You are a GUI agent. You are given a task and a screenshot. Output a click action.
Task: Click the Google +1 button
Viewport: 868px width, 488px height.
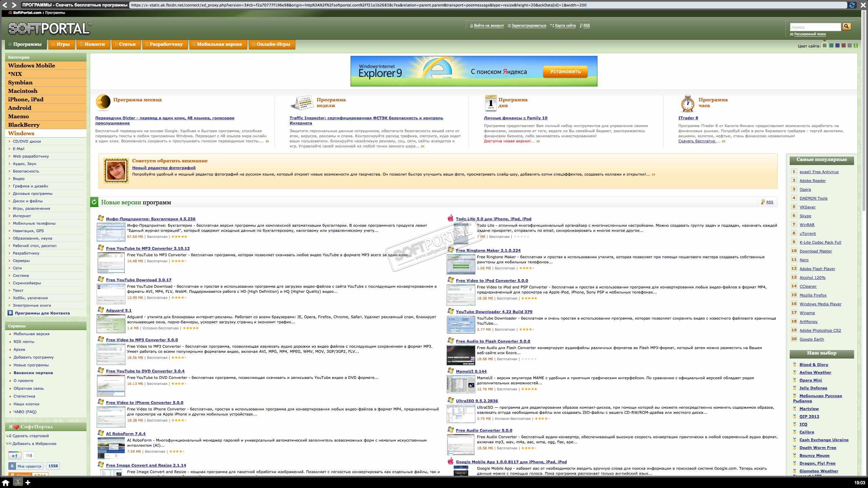[x=15, y=456]
